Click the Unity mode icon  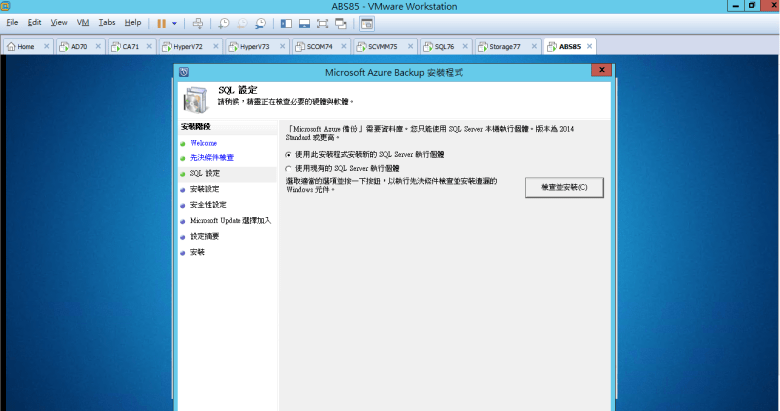(341, 22)
